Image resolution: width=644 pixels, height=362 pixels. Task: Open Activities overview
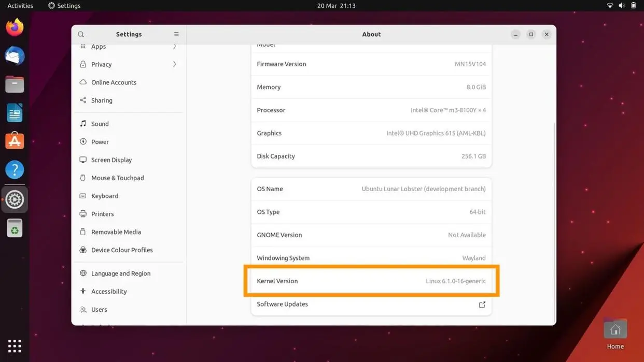tap(20, 6)
